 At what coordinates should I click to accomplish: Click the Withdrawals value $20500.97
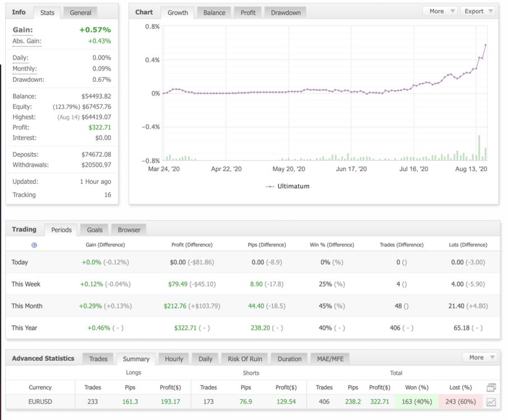(96, 165)
